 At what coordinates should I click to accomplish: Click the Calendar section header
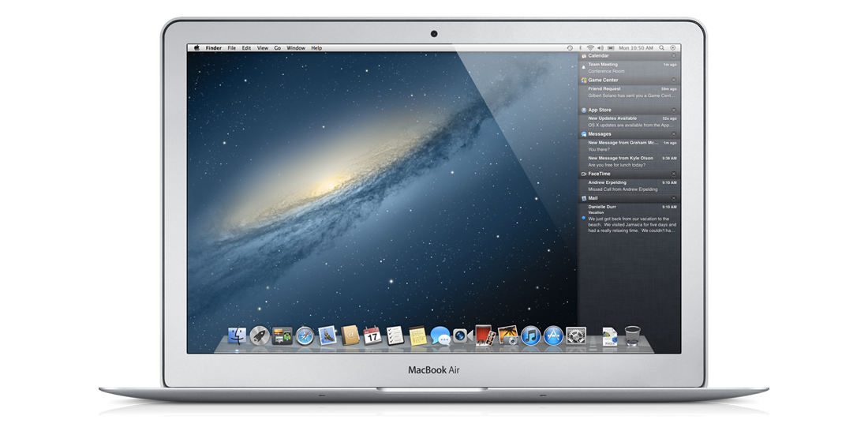click(x=630, y=56)
